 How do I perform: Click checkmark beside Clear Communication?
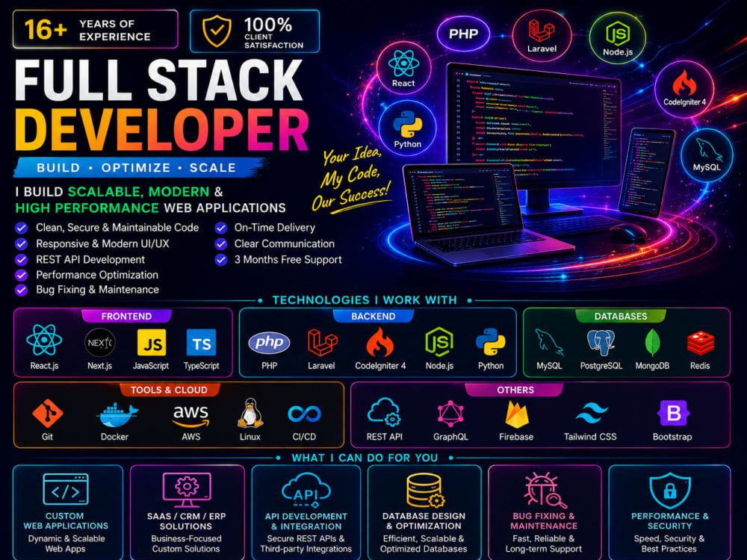pos(220,244)
